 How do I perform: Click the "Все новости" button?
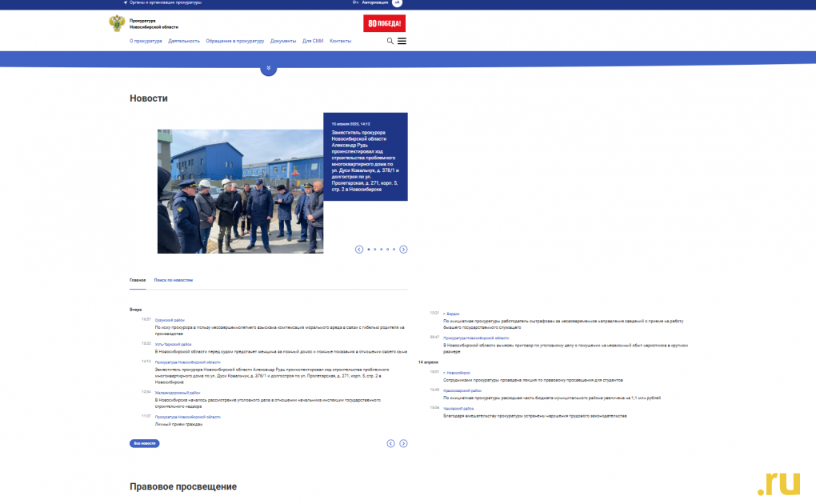145,443
